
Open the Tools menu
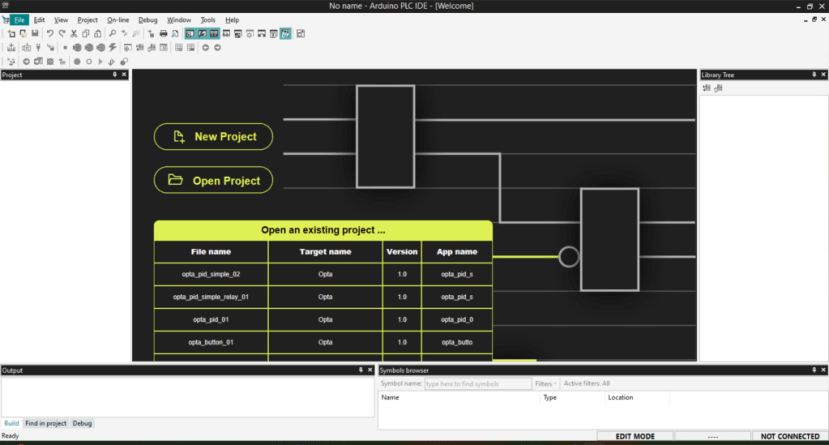208,20
